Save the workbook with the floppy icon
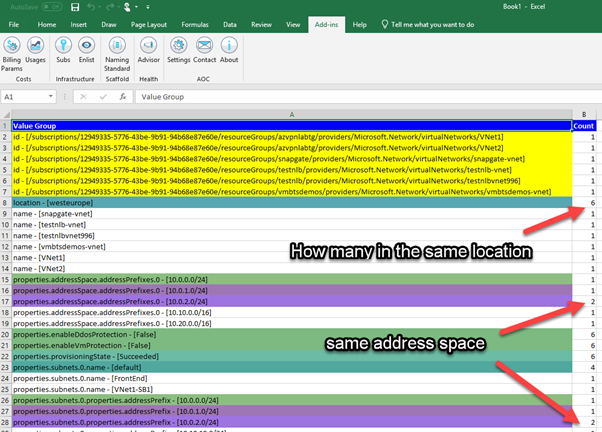The height and width of the screenshot is (432, 602). click(76, 7)
